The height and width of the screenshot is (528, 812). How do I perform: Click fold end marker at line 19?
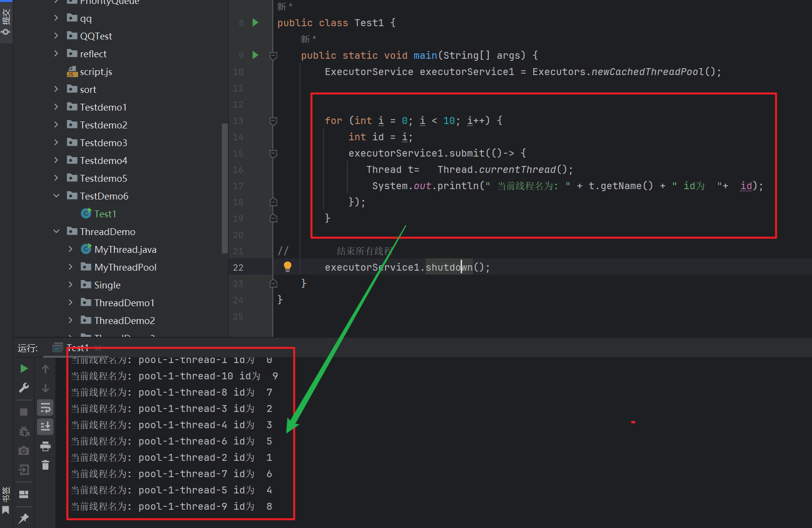click(x=273, y=218)
